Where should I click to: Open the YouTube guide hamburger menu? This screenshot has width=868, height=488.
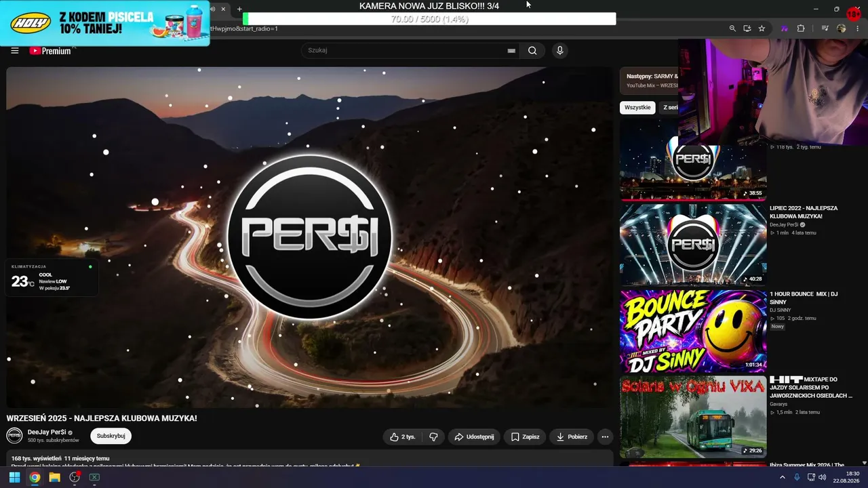point(15,50)
